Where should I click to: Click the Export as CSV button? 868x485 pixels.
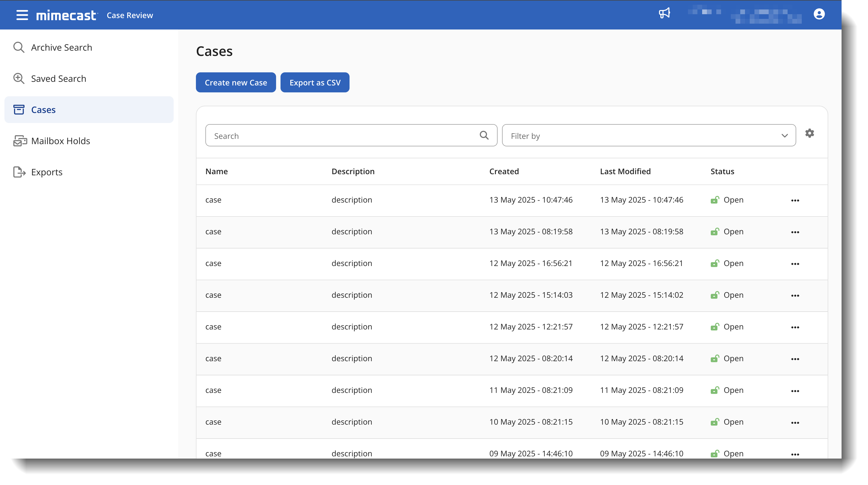tap(315, 83)
